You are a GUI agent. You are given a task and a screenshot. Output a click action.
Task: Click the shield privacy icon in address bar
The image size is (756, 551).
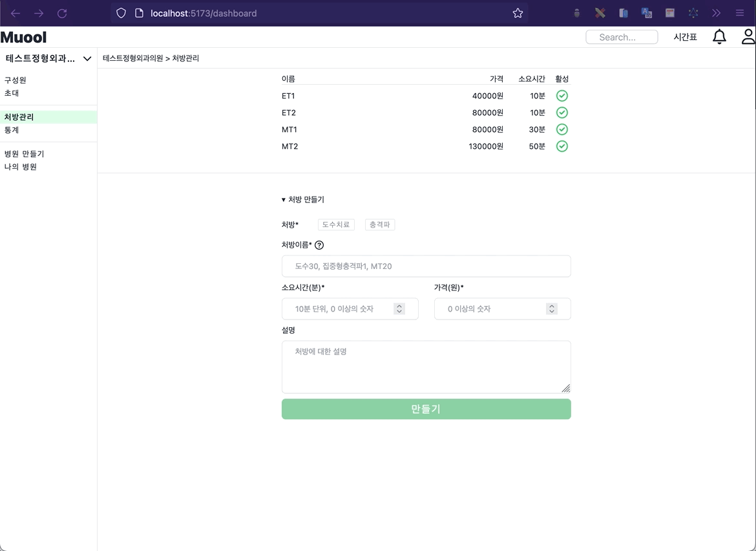coord(121,13)
